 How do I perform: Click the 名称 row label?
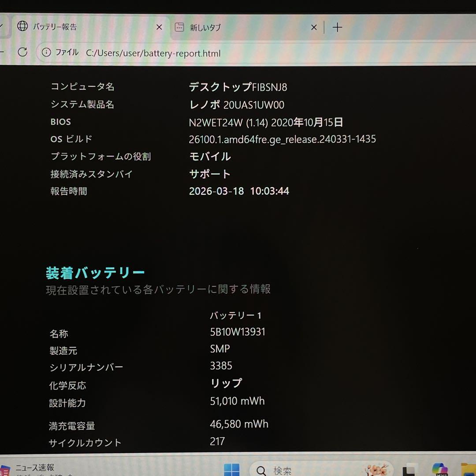point(59,334)
